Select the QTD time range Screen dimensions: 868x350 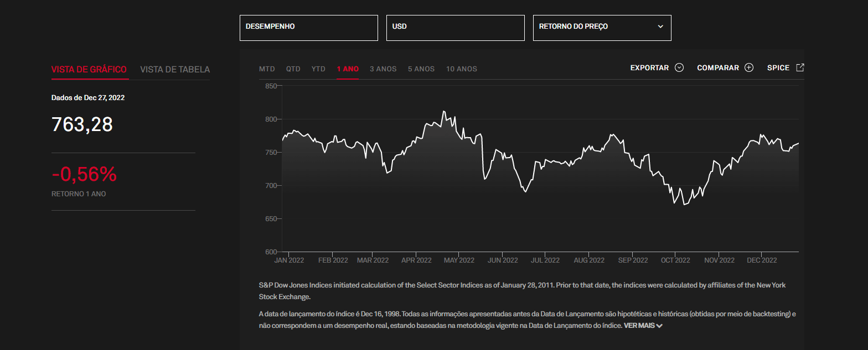293,69
